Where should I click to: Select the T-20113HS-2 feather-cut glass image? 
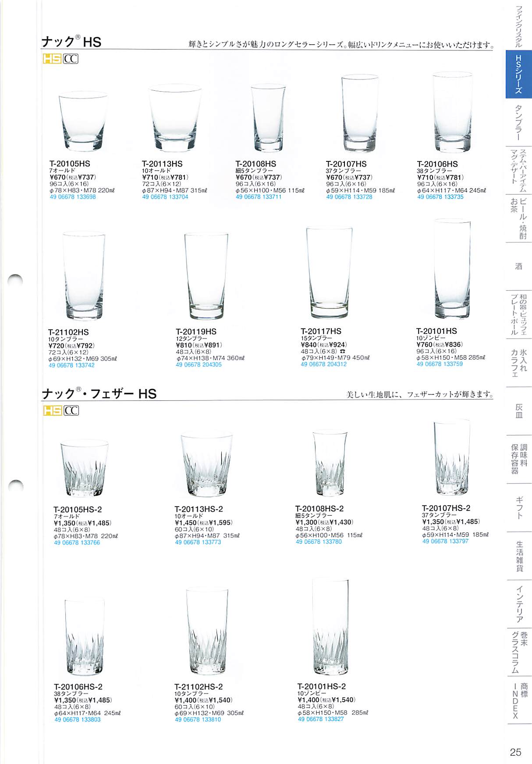coord(206,465)
